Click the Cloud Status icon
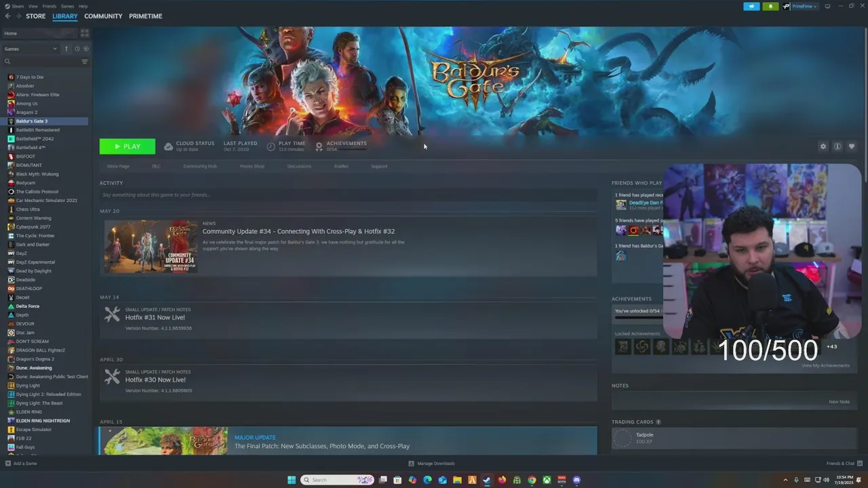Screen dimensions: 868x488 169,146
